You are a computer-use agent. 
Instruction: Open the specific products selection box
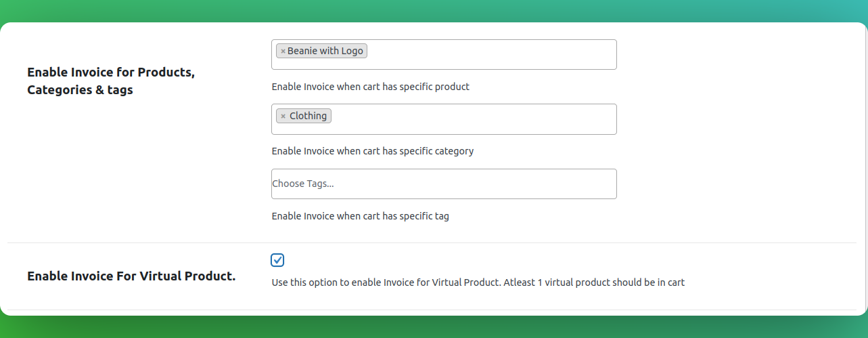444,54
